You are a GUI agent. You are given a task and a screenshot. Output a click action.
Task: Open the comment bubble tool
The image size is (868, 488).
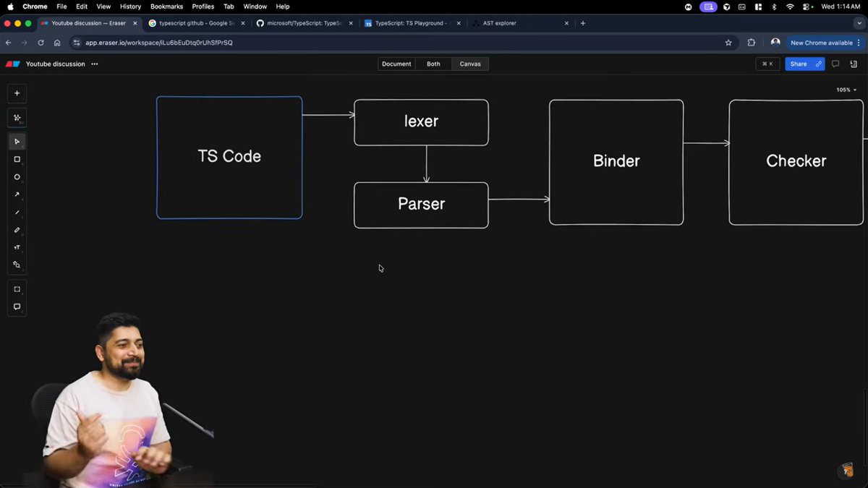coord(17,306)
